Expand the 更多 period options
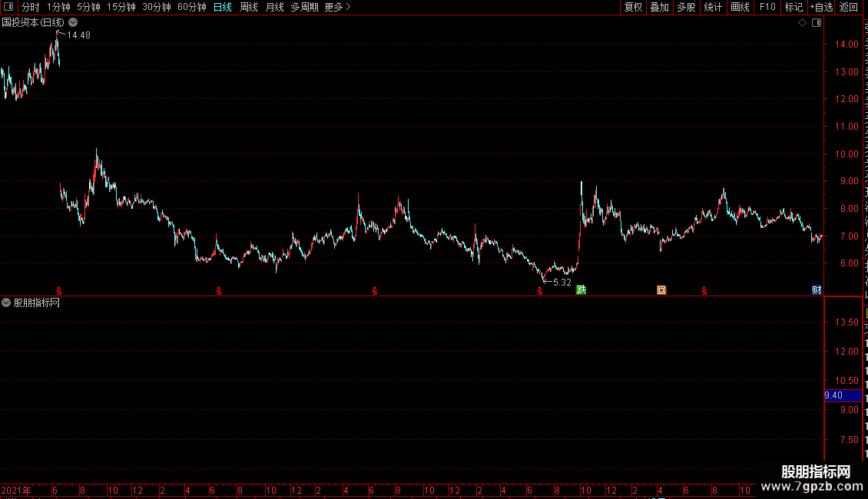The width and height of the screenshot is (868, 499). (337, 7)
